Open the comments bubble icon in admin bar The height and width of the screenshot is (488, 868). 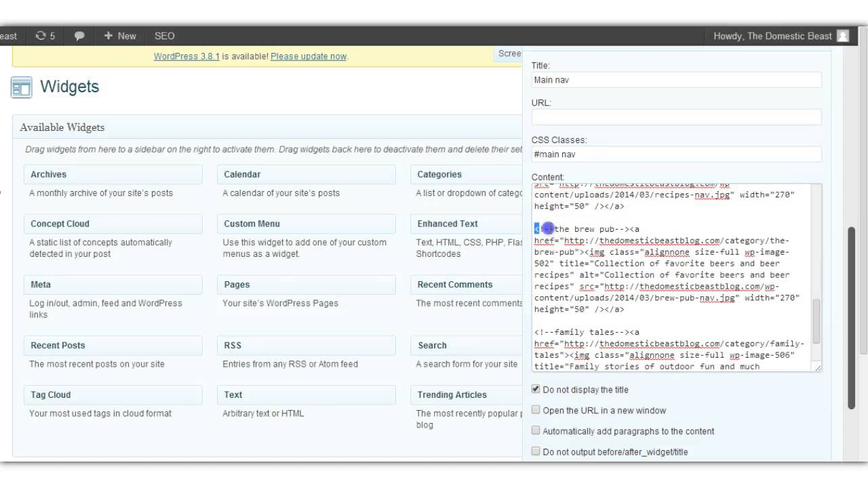pyautogui.click(x=79, y=36)
